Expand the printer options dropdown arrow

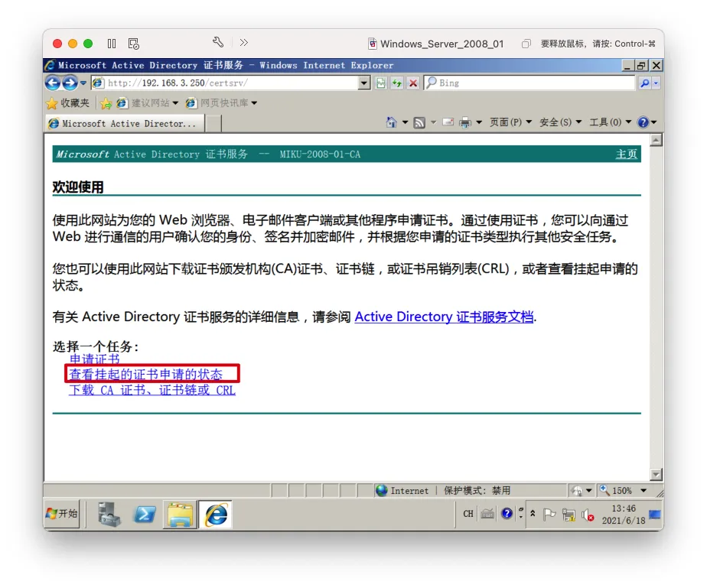[x=479, y=122]
